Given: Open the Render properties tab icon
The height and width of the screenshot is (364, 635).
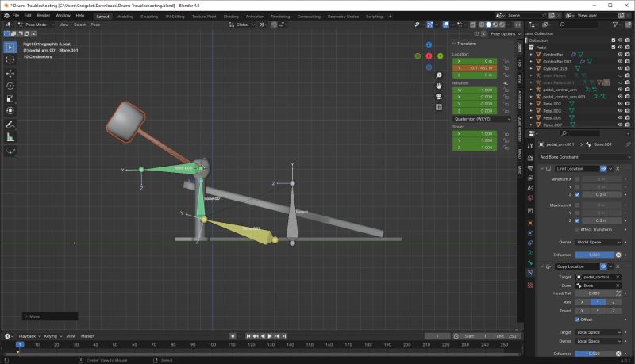Looking at the screenshot, I should (530, 158).
